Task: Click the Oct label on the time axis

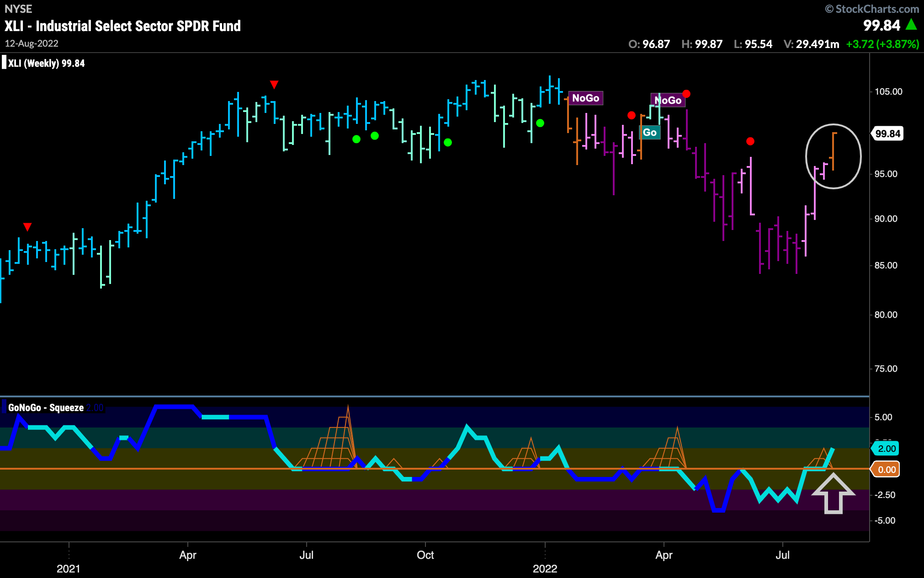Action: point(425,555)
